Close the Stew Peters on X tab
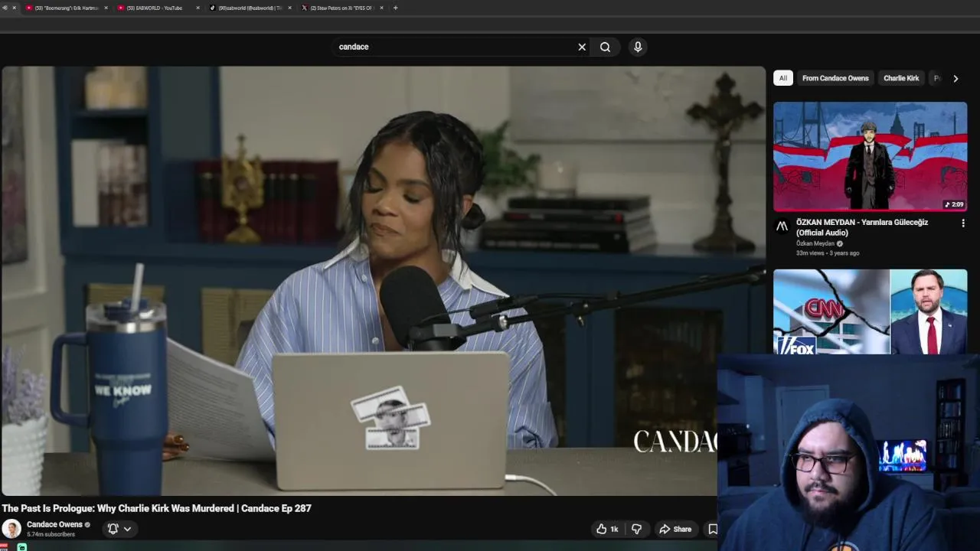Screen dimensions: 980x551 (x=381, y=8)
